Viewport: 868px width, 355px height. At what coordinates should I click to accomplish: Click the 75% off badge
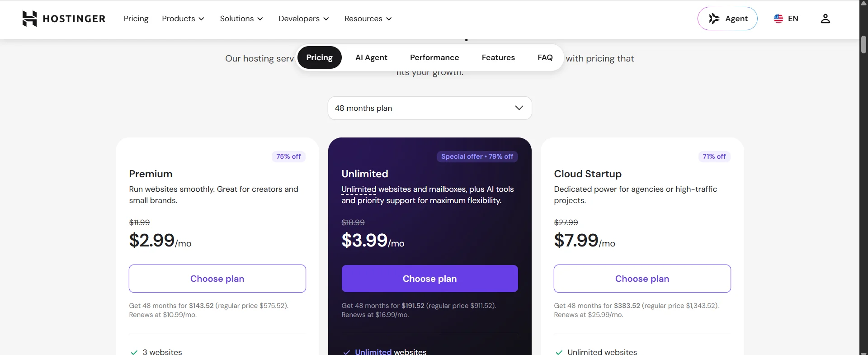point(288,156)
